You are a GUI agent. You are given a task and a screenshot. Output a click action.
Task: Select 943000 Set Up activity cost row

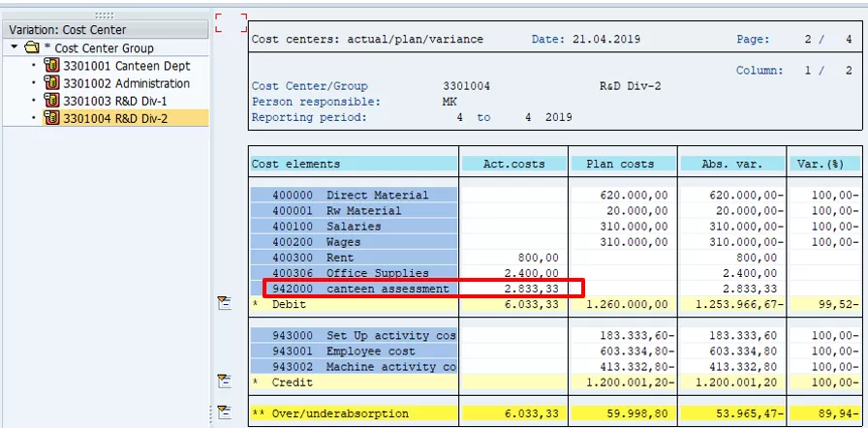[x=354, y=335]
